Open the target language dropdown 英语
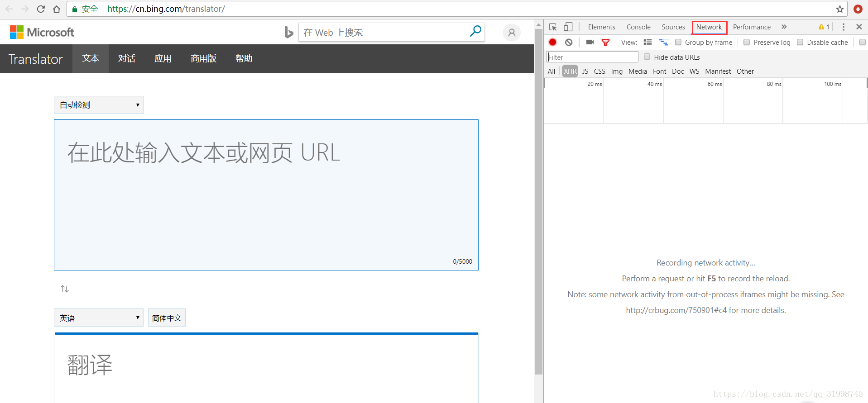 click(x=99, y=318)
